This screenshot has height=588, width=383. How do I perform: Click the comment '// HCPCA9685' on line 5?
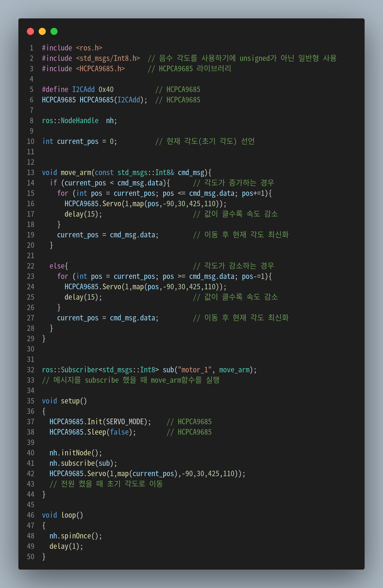(178, 89)
